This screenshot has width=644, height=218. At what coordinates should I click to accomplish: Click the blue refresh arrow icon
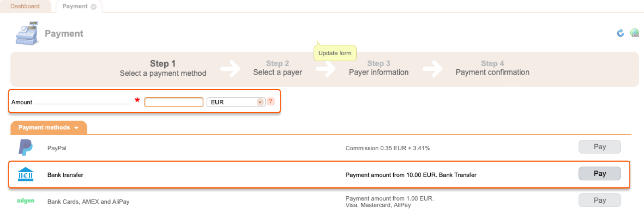[x=620, y=33]
